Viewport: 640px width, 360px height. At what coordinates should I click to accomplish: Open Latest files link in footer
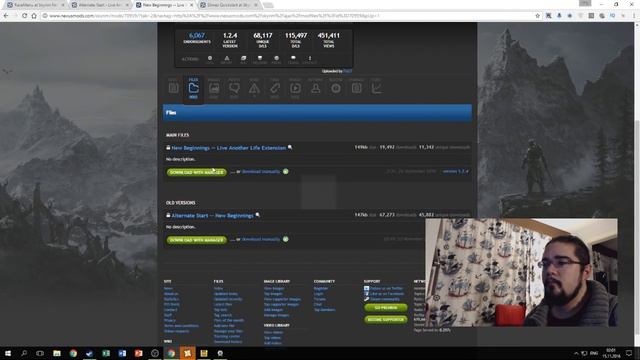[223, 304]
